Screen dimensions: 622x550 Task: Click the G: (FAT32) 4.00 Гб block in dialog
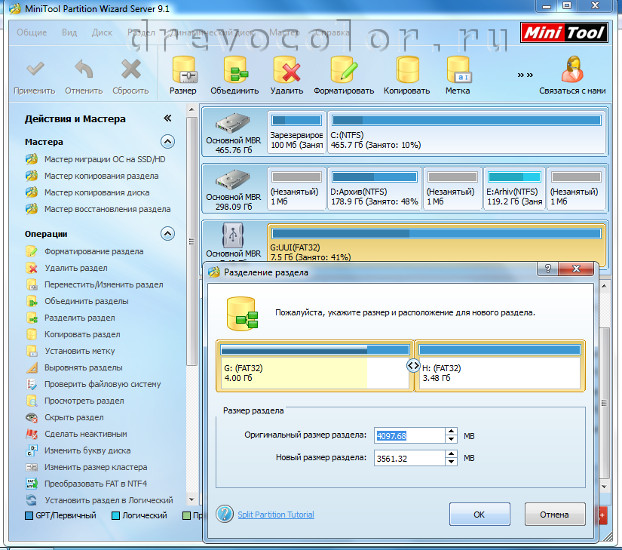click(315, 366)
